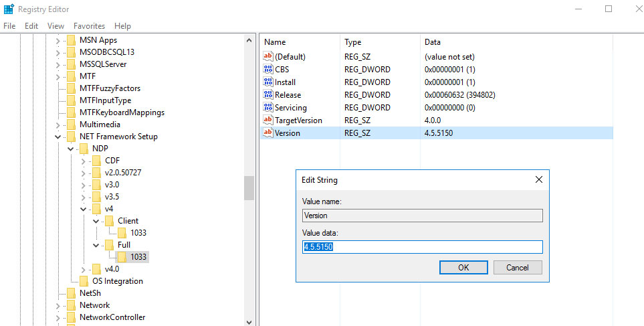Click the Servicing DWORD value icon

tap(268, 107)
